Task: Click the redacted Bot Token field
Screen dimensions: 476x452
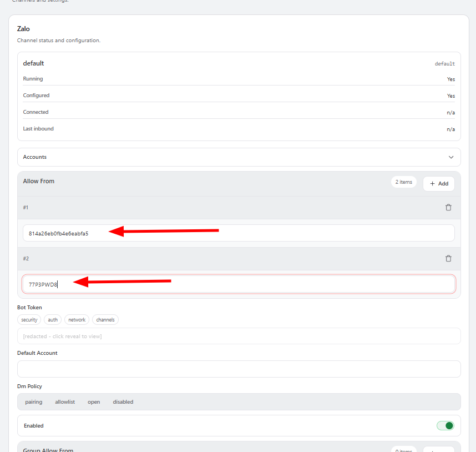Action: pyautogui.click(x=239, y=336)
